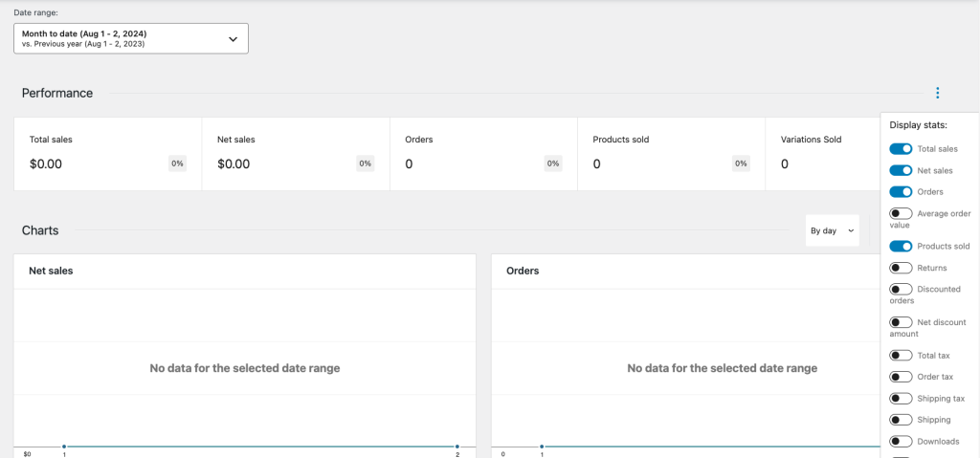The width and height of the screenshot is (980, 458).
Task: Toggle on Total tax stat
Action: coord(901,355)
